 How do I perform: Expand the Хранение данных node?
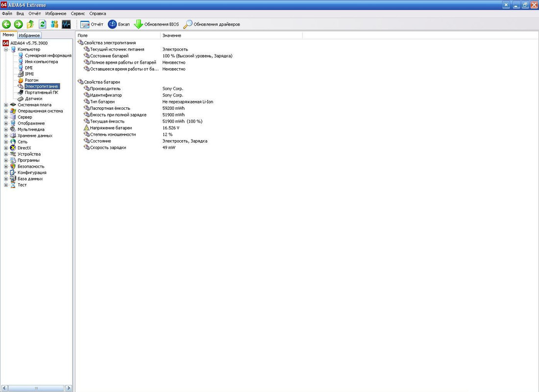(x=6, y=136)
